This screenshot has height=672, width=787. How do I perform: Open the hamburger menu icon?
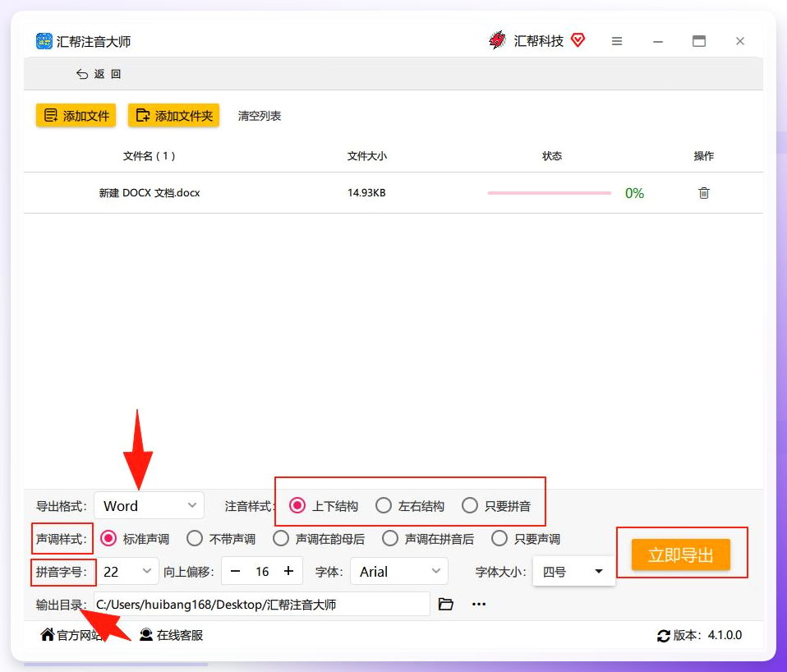click(617, 41)
